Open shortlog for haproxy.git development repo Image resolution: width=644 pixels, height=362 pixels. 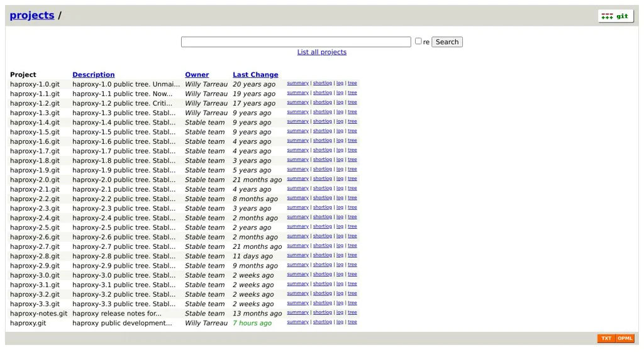pyautogui.click(x=323, y=322)
